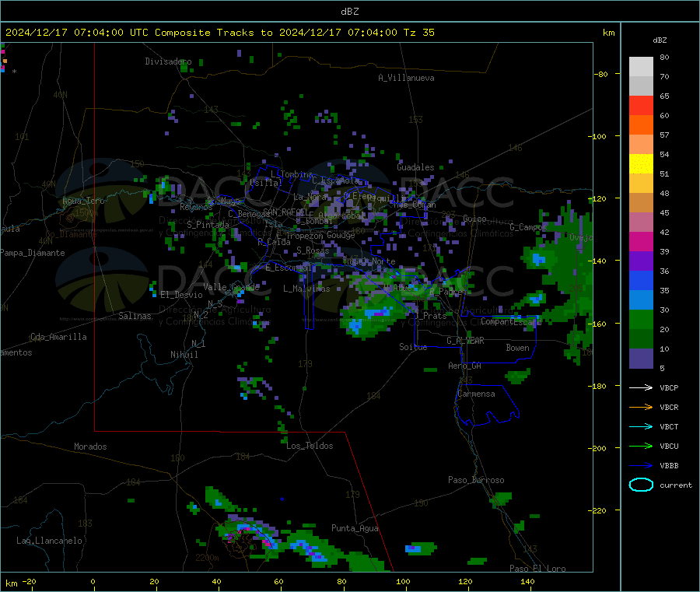Image resolution: width=700 pixels, height=592 pixels.
Task: Click the orange VBCR arrow in legend
Action: pyautogui.click(x=641, y=407)
